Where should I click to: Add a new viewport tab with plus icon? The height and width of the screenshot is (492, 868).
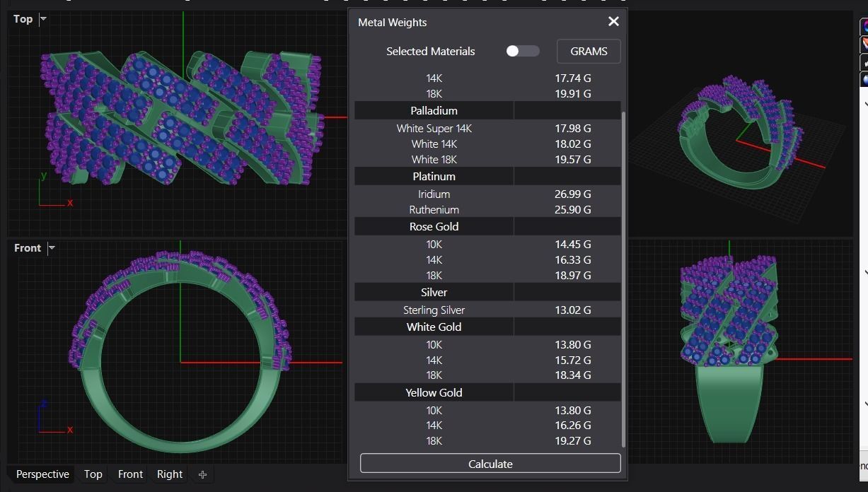202,474
